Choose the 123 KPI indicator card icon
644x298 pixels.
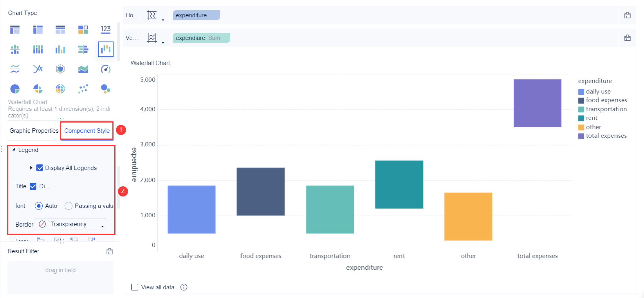point(106,29)
